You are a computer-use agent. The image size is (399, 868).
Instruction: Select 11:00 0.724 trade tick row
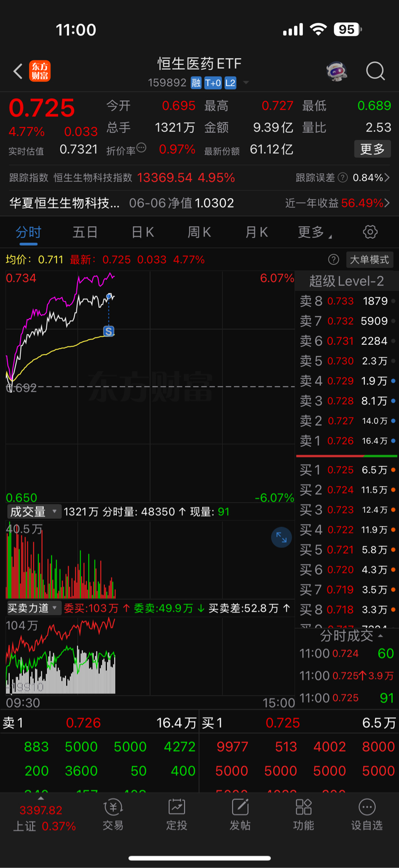[347, 654]
